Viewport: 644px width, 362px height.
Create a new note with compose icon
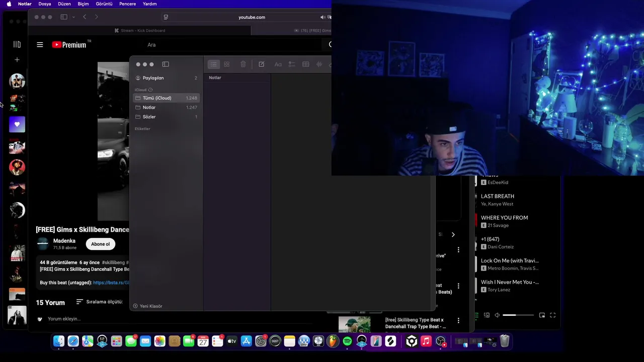coord(261,64)
